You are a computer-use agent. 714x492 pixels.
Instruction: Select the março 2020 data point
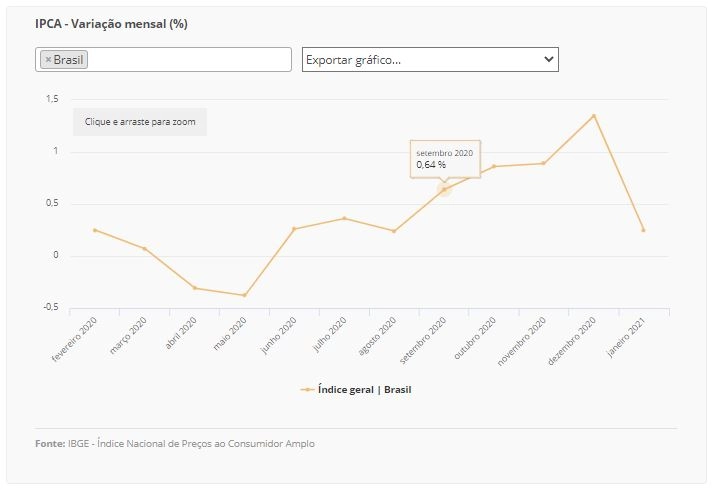point(145,249)
